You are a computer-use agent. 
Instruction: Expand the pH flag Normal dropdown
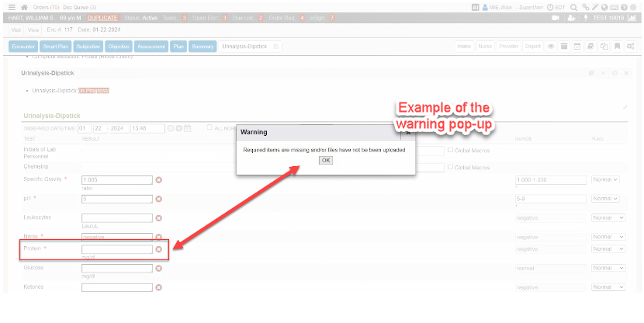point(605,199)
